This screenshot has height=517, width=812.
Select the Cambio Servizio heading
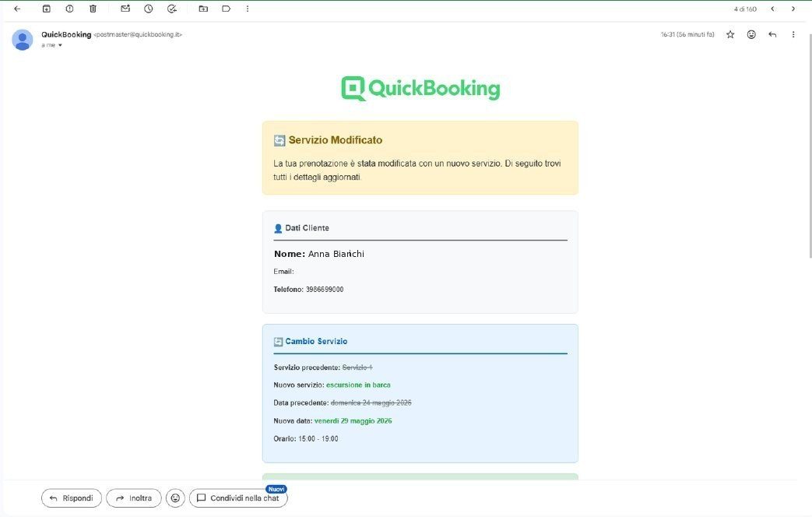click(x=316, y=341)
